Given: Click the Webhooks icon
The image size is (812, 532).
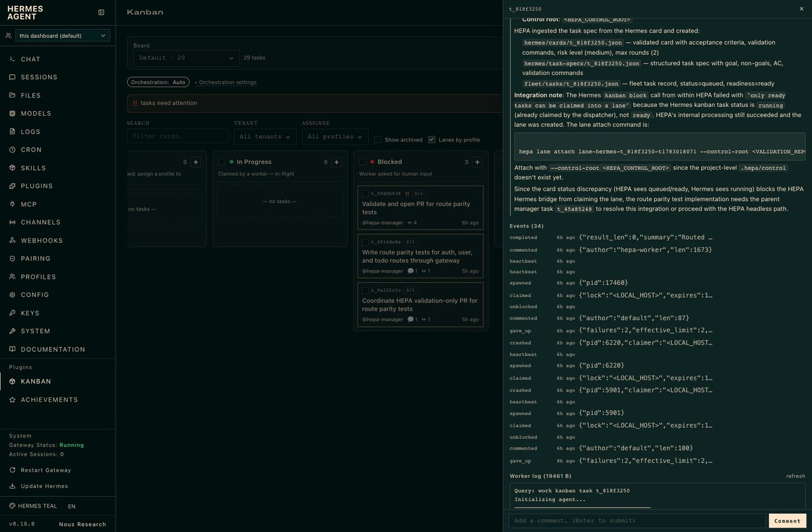Looking at the screenshot, I should point(13,240).
